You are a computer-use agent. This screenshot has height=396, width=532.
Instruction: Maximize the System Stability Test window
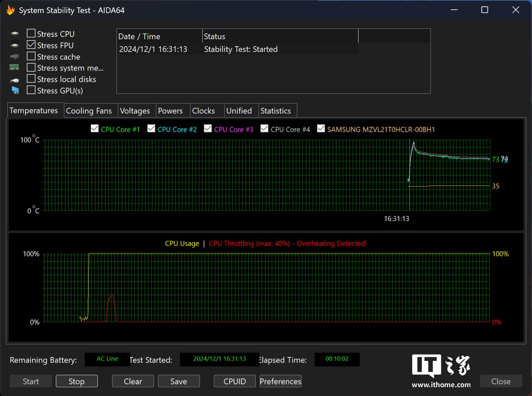pyautogui.click(x=485, y=10)
